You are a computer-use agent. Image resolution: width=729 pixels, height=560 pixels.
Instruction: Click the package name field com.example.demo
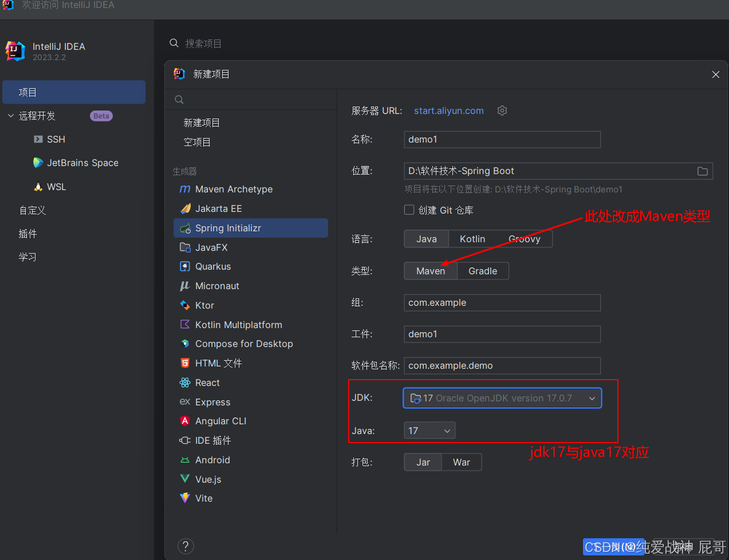(502, 365)
